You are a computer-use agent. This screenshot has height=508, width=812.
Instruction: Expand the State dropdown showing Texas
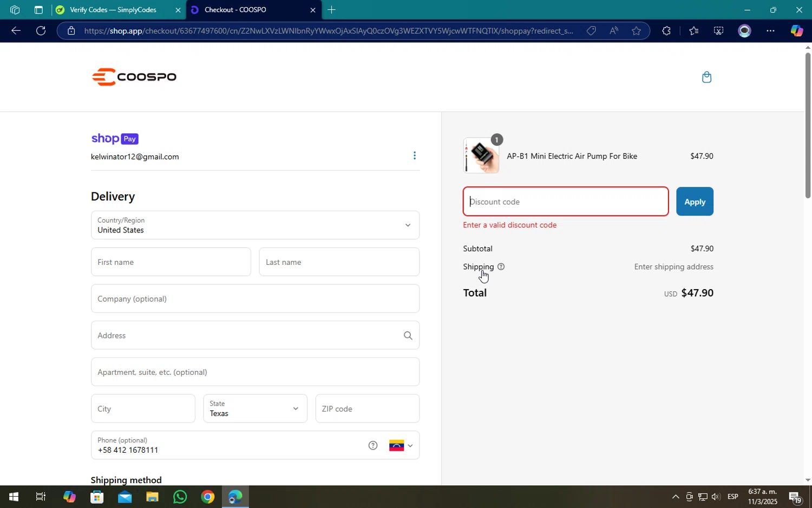pos(255,409)
